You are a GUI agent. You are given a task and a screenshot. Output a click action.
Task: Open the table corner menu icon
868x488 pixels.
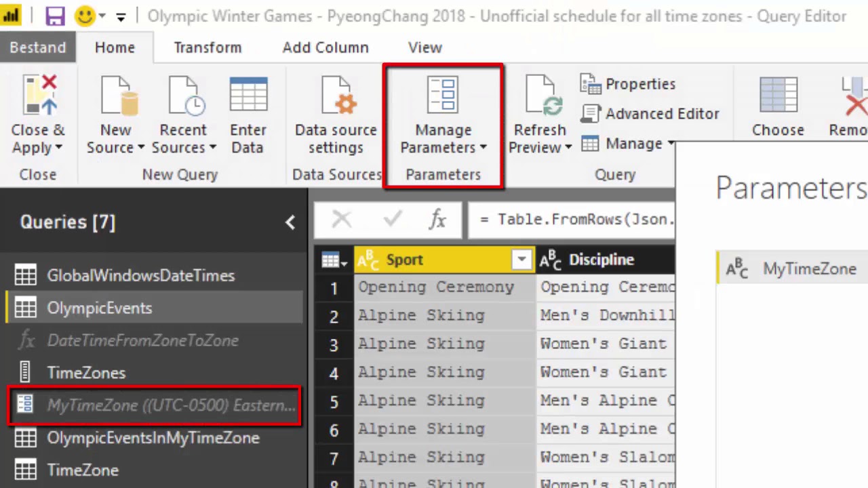(x=334, y=260)
